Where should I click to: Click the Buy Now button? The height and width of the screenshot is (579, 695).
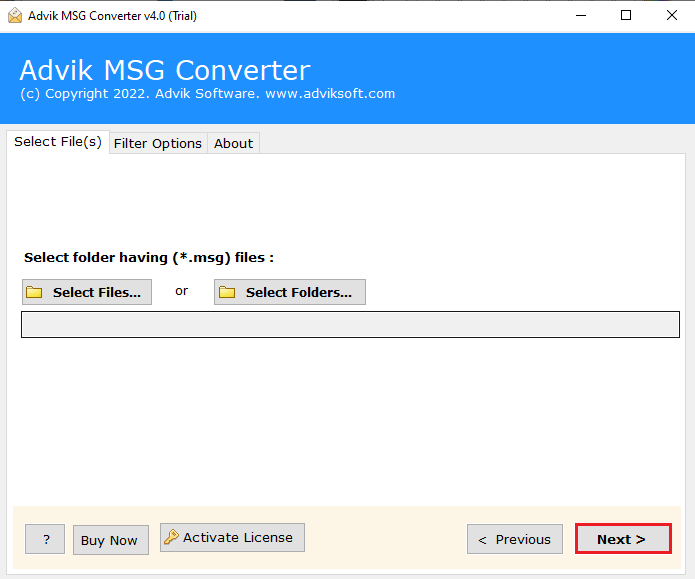tap(111, 540)
